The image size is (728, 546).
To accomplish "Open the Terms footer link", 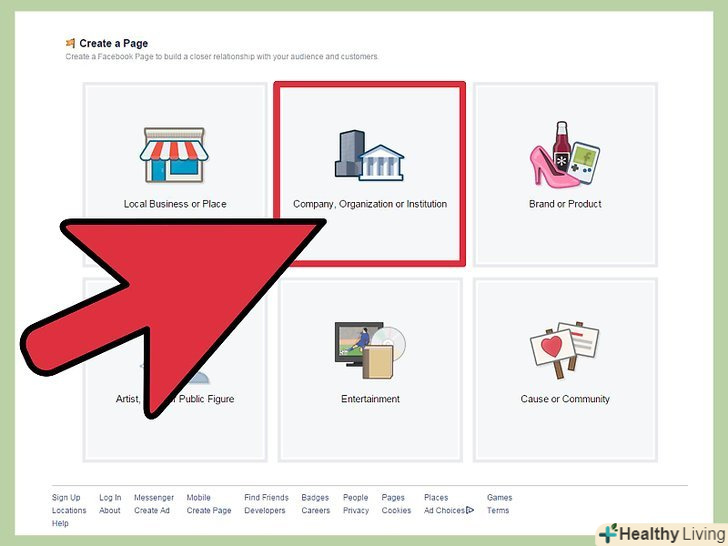I will 498,510.
